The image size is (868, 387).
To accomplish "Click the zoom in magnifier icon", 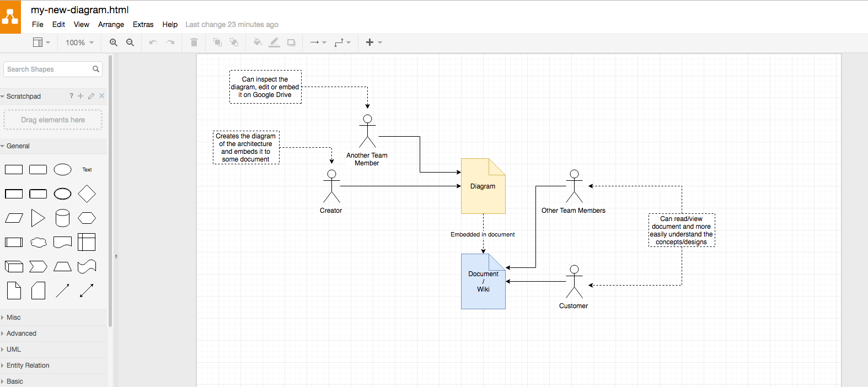I will [114, 42].
